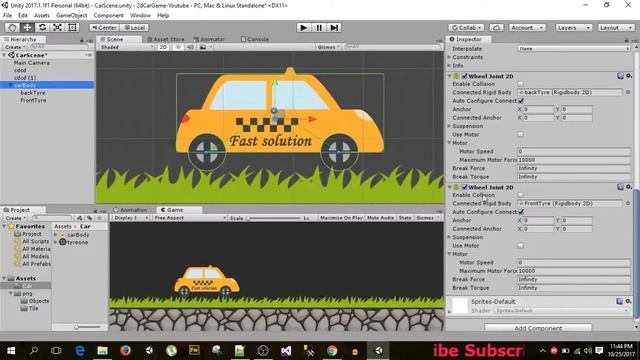Image resolution: width=640 pixels, height=360 pixels.
Task: Open second Wheel Joint 2D help icon
Action: coord(620,187)
